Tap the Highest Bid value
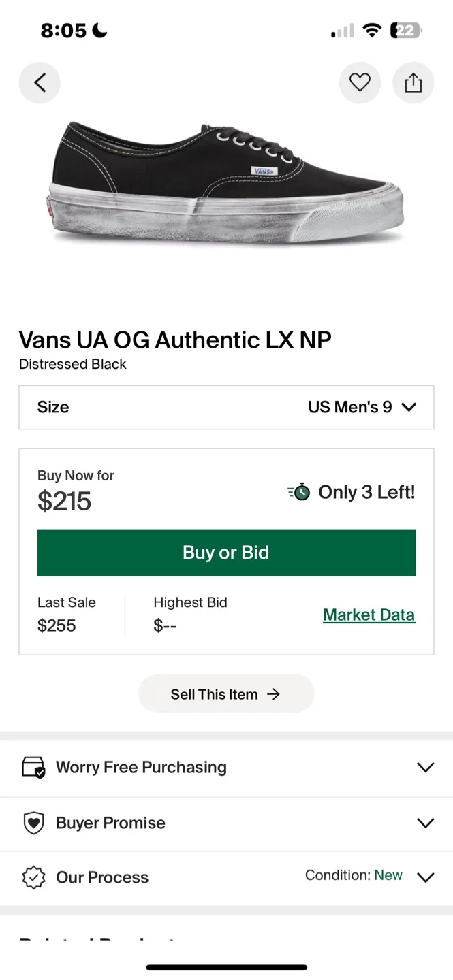Image resolution: width=453 pixels, height=980 pixels. point(164,625)
